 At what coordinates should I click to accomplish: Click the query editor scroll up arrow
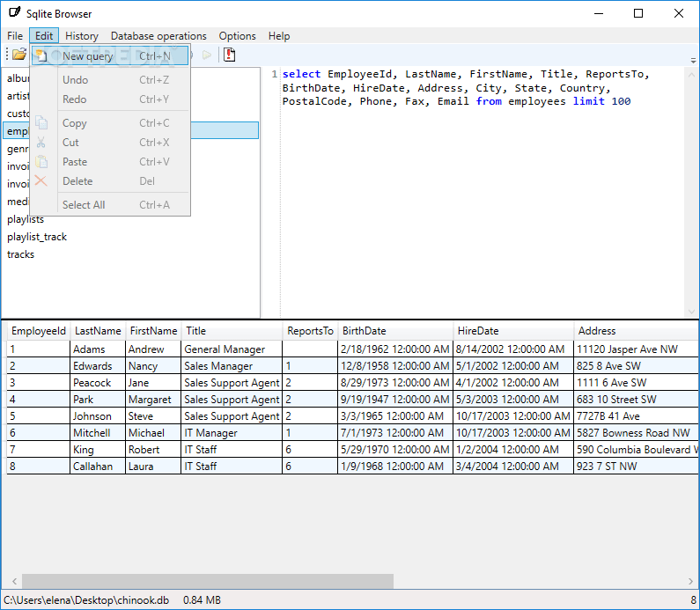coord(691,75)
